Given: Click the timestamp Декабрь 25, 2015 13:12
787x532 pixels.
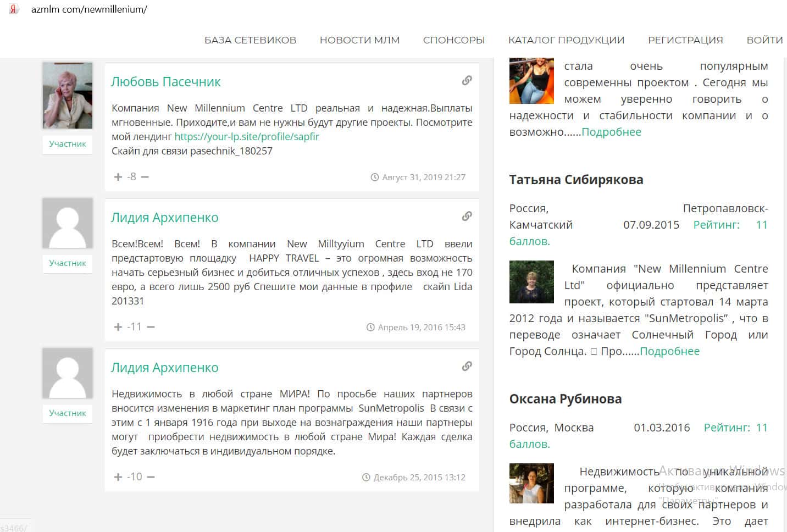Looking at the screenshot, I should [419, 478].
